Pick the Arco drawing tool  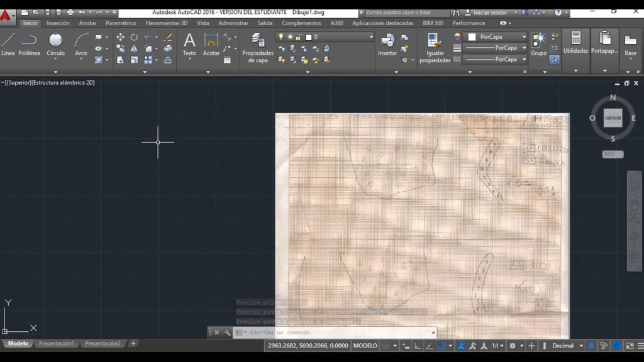click(x=81, y=44)
